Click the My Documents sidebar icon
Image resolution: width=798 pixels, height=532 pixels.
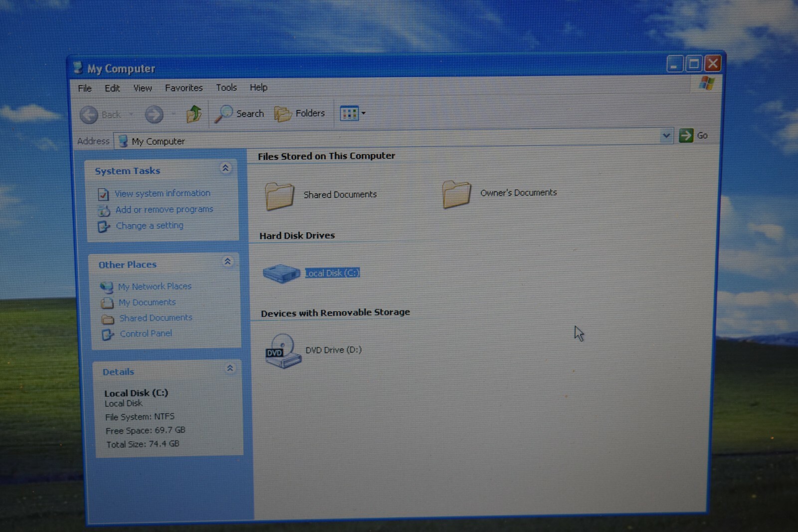107,303
